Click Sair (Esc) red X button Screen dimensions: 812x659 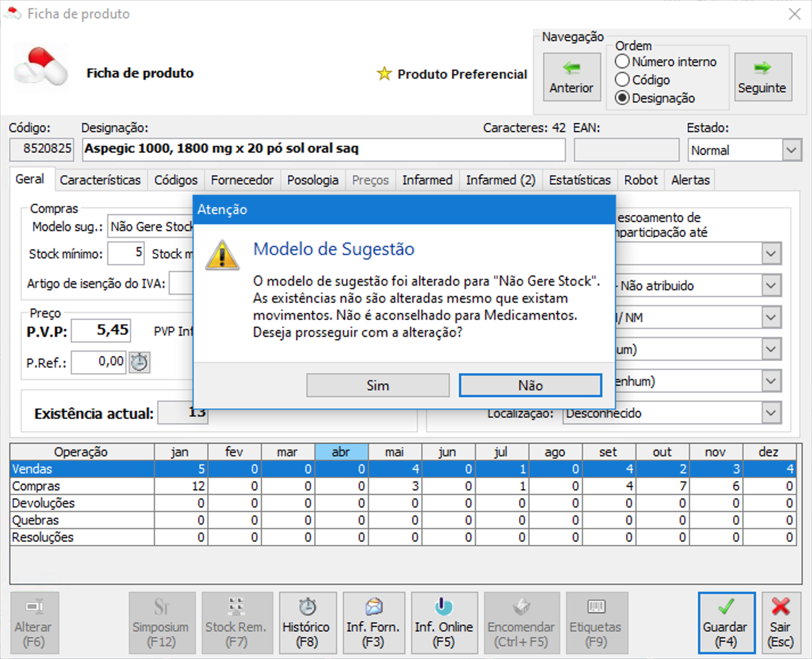click(780, 623)
